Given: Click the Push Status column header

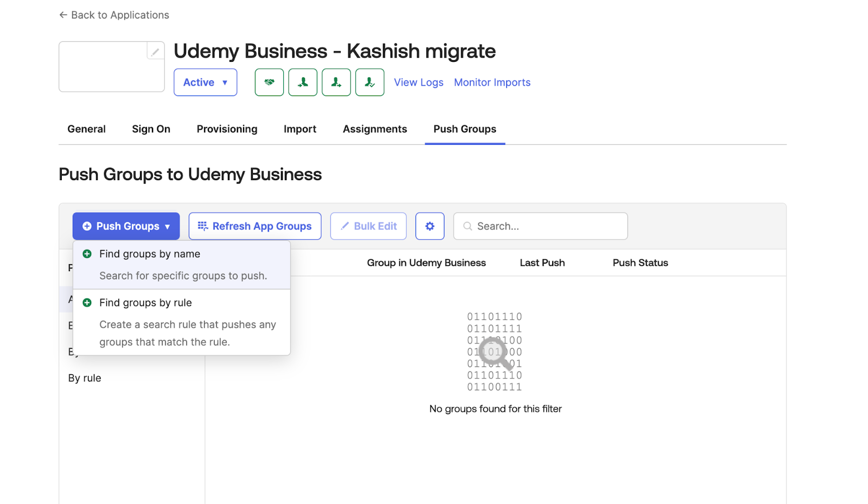Looking at the screenshot, I should pyautogui.click(x=640, y=263).
